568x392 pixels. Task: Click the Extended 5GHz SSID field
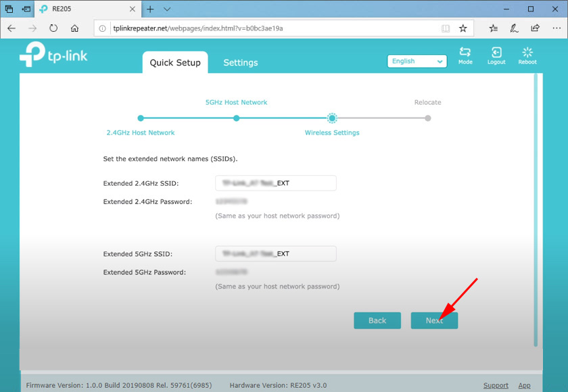click(275, 254)
